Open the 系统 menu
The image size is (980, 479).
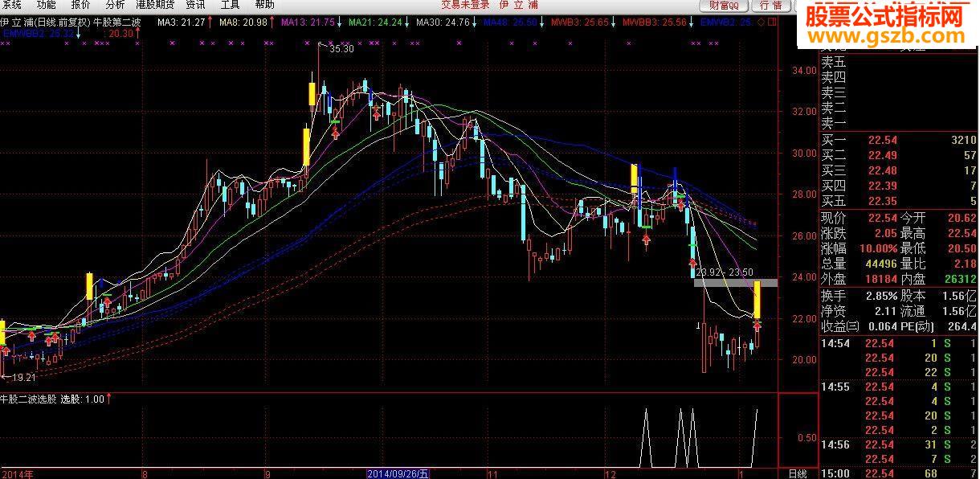pos(12,5)
